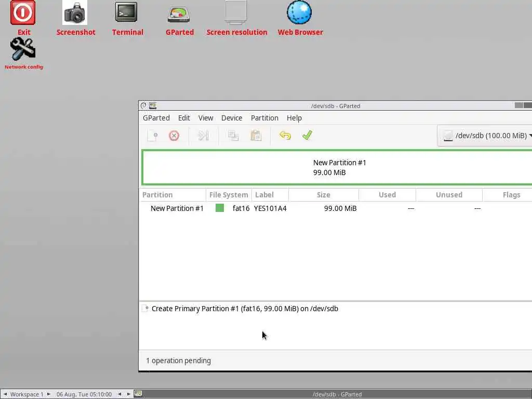Select the Create Primary Partition #1 pending operation

245,309
